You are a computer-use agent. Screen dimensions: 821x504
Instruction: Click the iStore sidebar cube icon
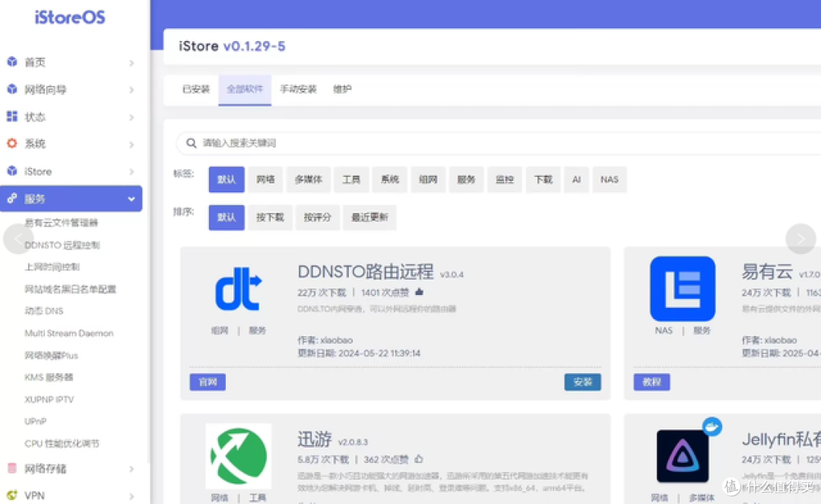click(12, 170)
